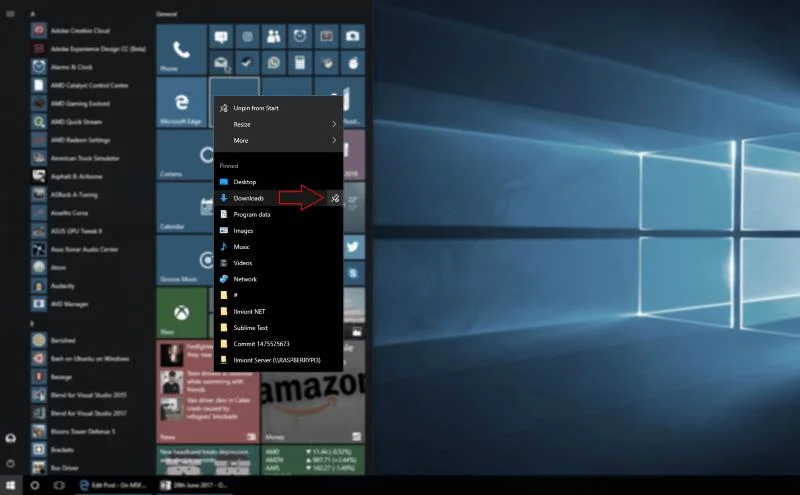Switch to the second taskbar window
Image resolution: width=800 pixels, height=495 pixels.
[x=195, y=485]
